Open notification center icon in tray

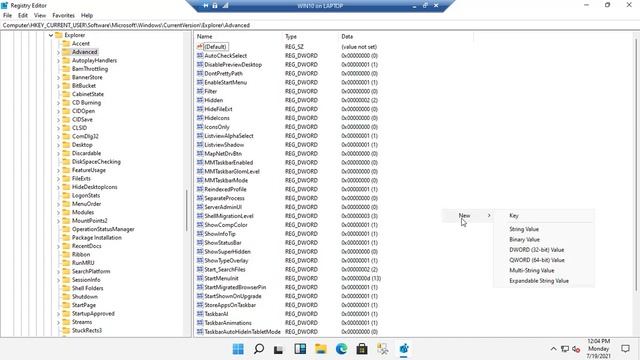[625, 349]
